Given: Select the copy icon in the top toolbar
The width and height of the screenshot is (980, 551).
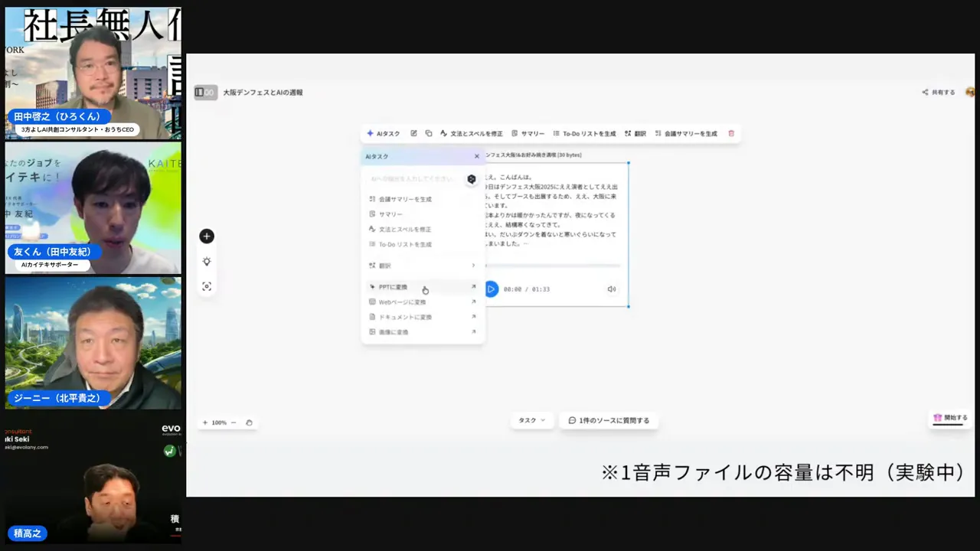Looking at the screenshot, I should (x=428, y=133).
